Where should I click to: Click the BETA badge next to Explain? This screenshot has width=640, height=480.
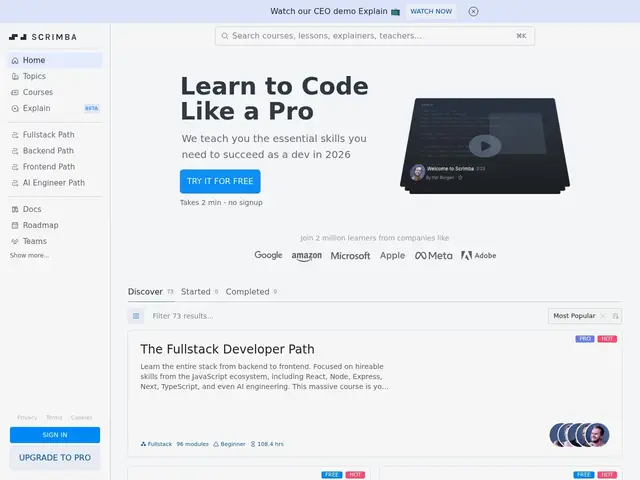pos(91,109)
